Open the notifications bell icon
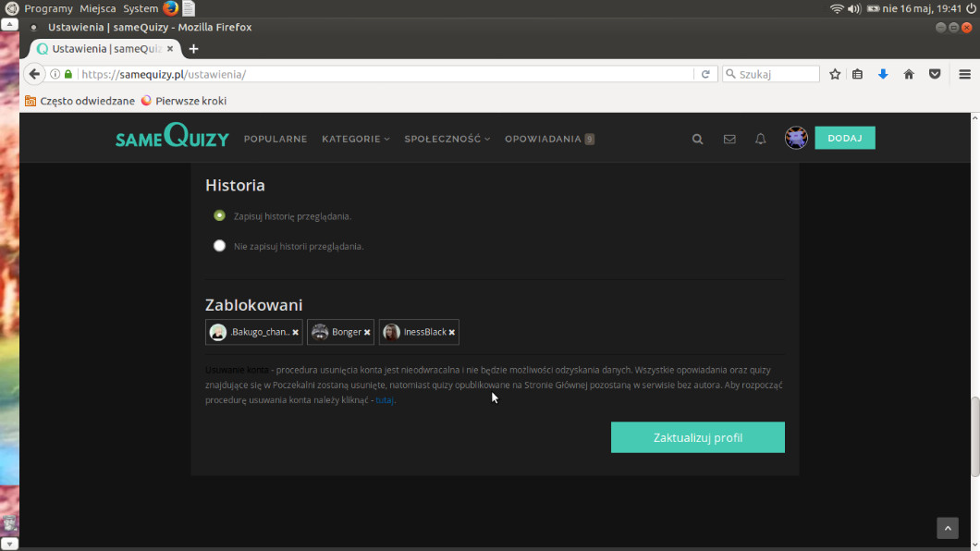Viewport: 980px width, 551px height. point(760,139)
